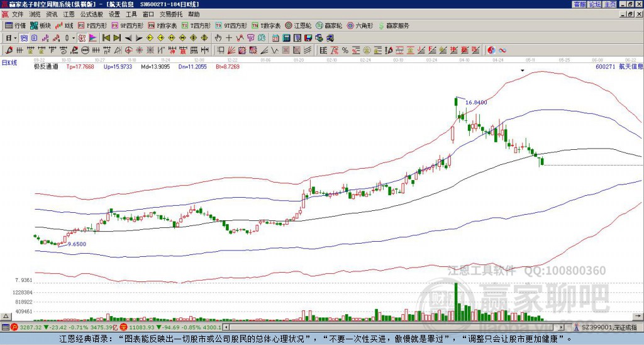This screenshot has width=644, height=345.
Task: Toggle the 权 price adjustment button
Action: pos(82,38)
